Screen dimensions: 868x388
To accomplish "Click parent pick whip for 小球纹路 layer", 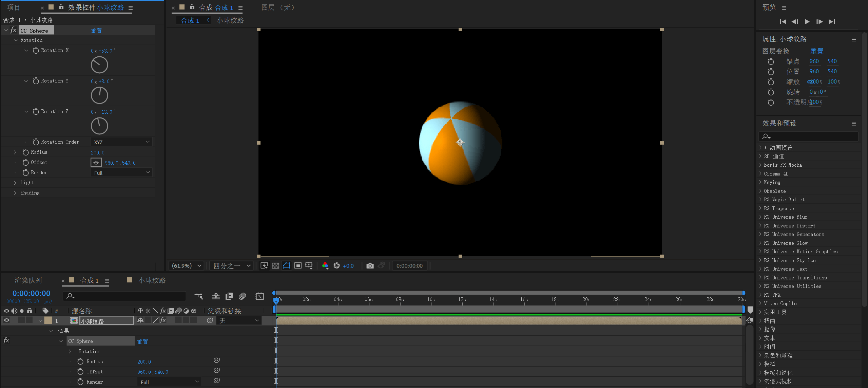I will coord(210,320).
